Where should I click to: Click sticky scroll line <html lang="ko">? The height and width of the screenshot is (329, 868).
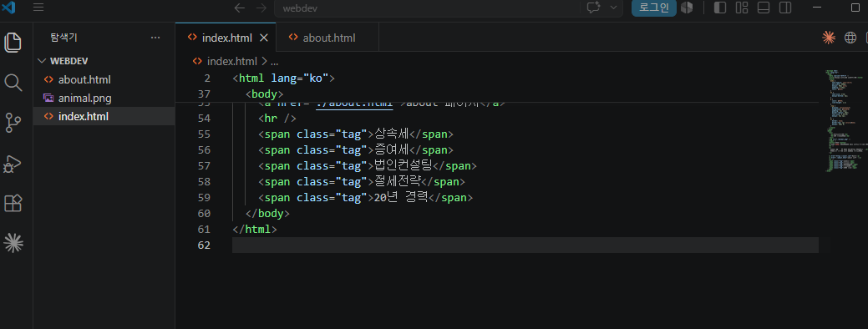pyautogui.click(x=284, y=78)
